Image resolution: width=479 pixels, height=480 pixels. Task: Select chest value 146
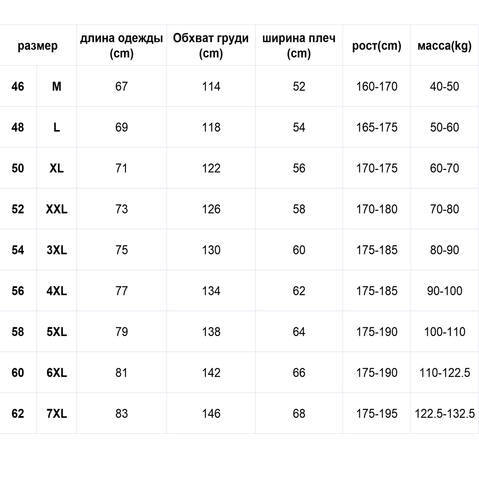click(211, 414)
